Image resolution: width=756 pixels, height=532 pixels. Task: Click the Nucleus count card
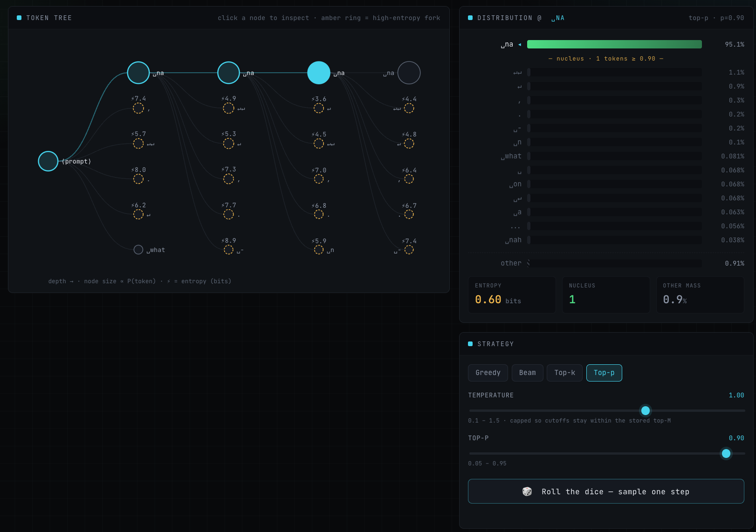[606, 295]
